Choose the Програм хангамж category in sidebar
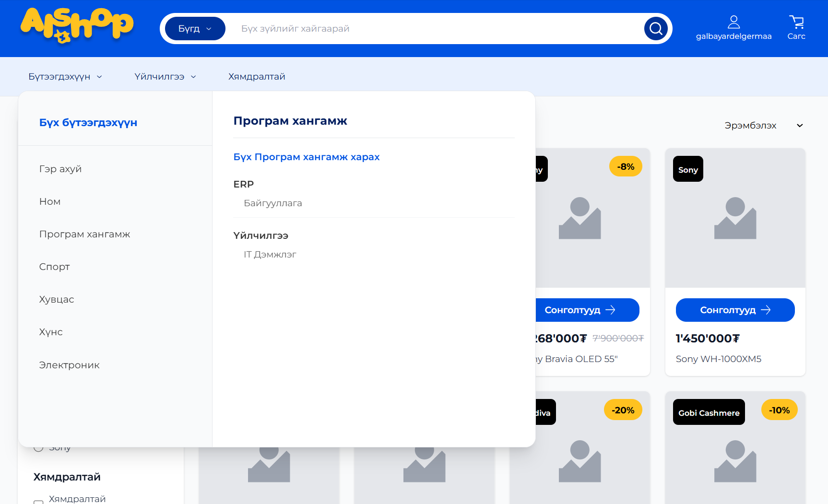828x504 pixels. [x=85, y=234]
